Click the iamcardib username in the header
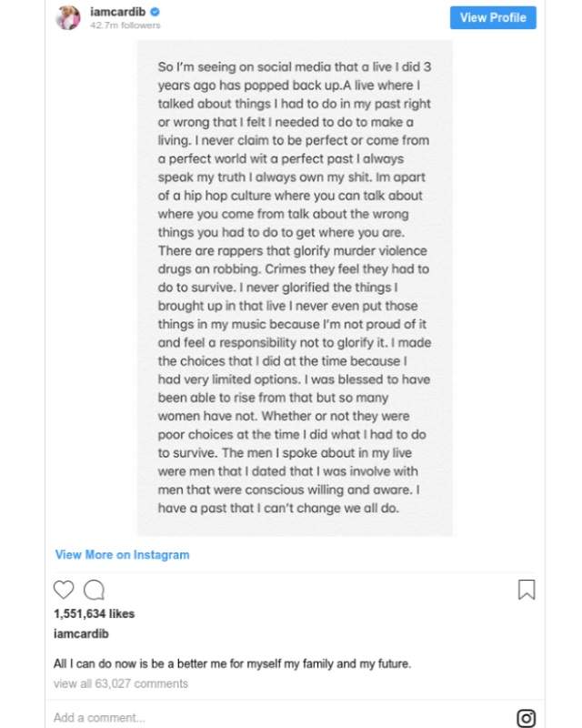 pyautogui.click(x=117, y=12)
